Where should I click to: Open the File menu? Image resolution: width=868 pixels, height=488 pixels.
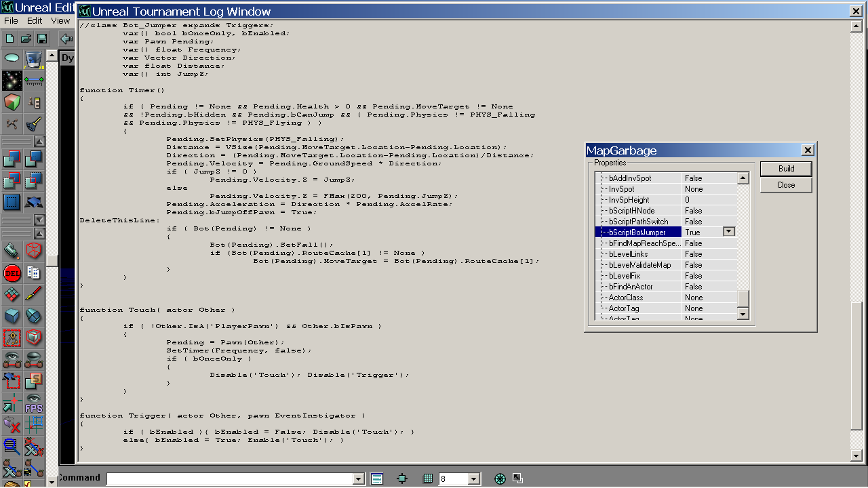coord(11,21)
